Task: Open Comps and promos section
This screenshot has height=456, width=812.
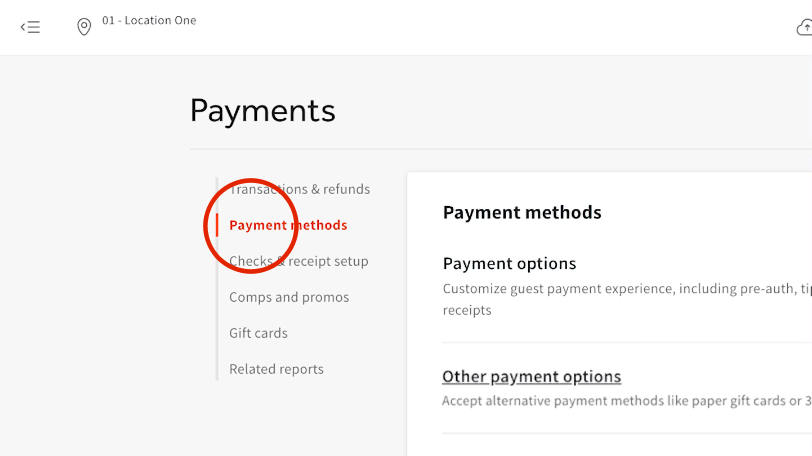Action: [x=289, y=297]
